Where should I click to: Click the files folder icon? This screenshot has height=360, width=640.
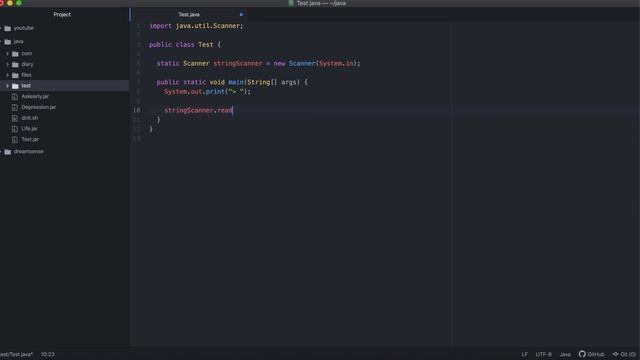[x=15, y=75]
